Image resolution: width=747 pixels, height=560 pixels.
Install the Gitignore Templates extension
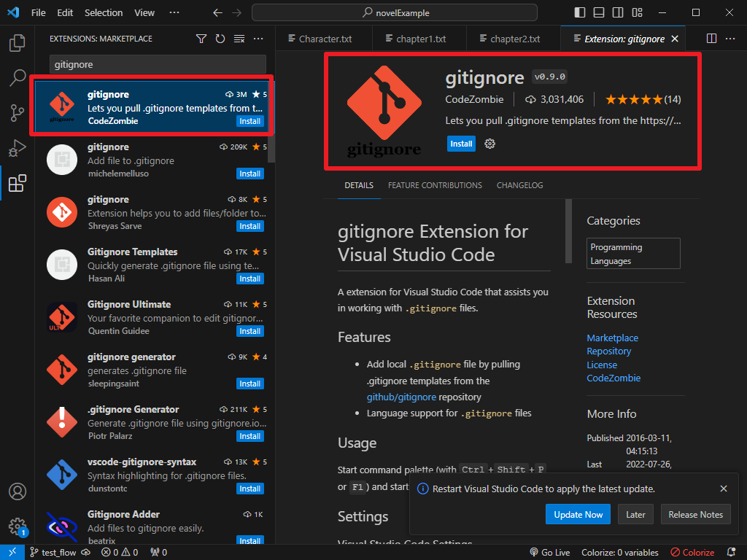pyautogui.click(x=250, y=279)
